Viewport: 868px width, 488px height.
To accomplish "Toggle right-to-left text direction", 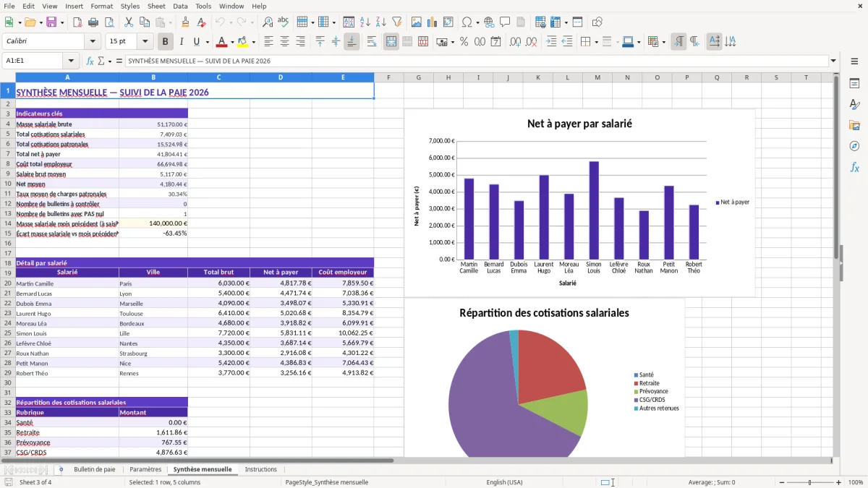I will pos(694,42).
